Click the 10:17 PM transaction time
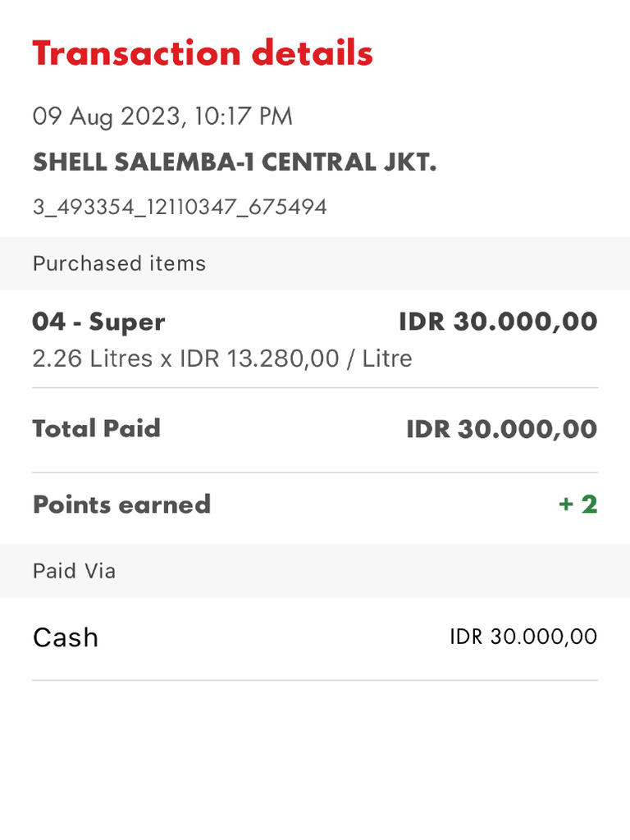This screenshot has height=840, width=630. pyautogui.click(x=243, y=116)
